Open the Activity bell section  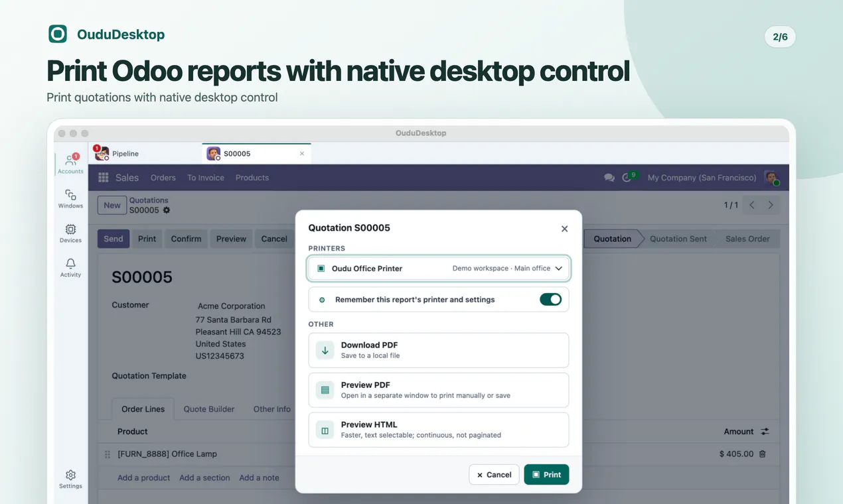pos(70,267)
